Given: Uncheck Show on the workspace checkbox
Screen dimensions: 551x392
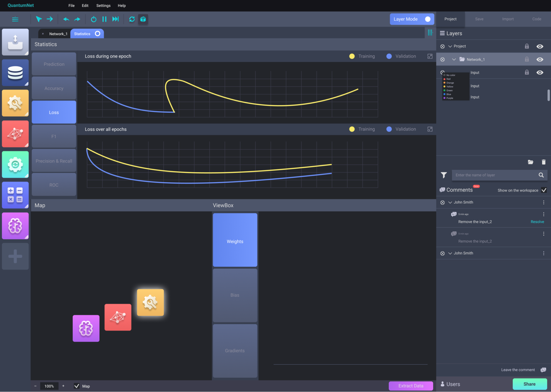Looking at the screenshot, I should 544,190.
